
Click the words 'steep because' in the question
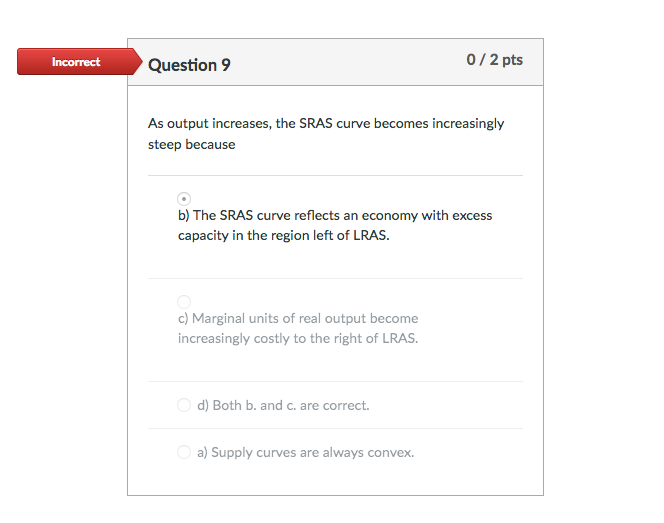tap(191, 144)
